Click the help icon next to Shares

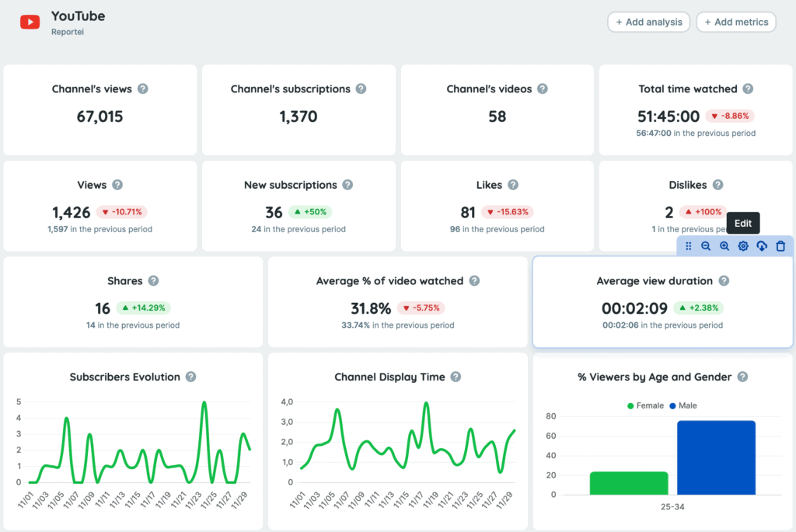pos(152,280)
